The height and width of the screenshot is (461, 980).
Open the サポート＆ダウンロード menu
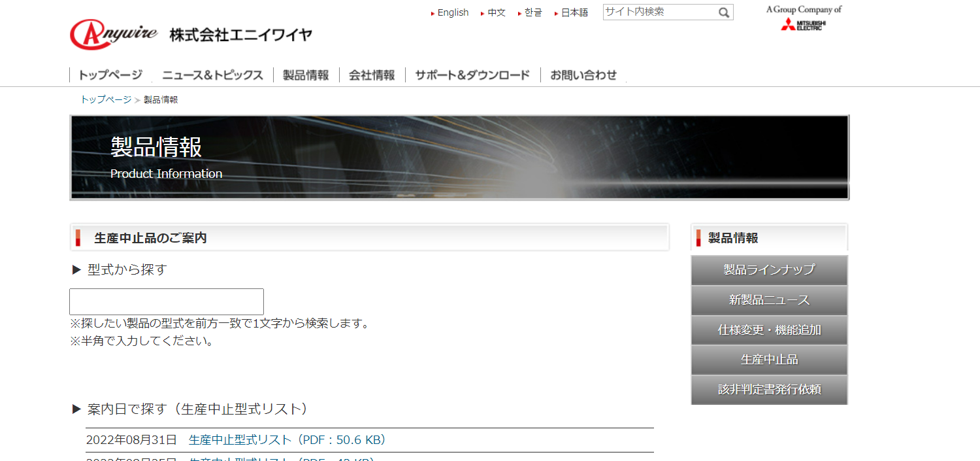(472, 75)
